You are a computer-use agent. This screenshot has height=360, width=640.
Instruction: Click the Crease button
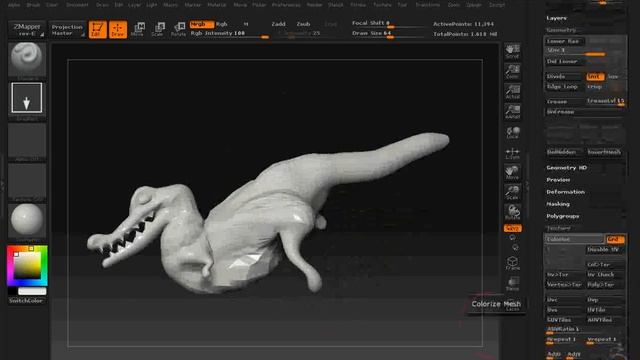(x=565, y=101)
